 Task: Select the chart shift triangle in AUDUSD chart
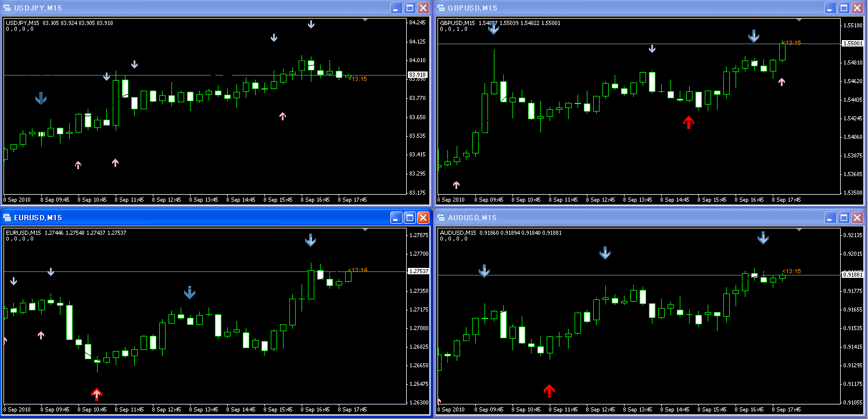click(x=799, y=230)
